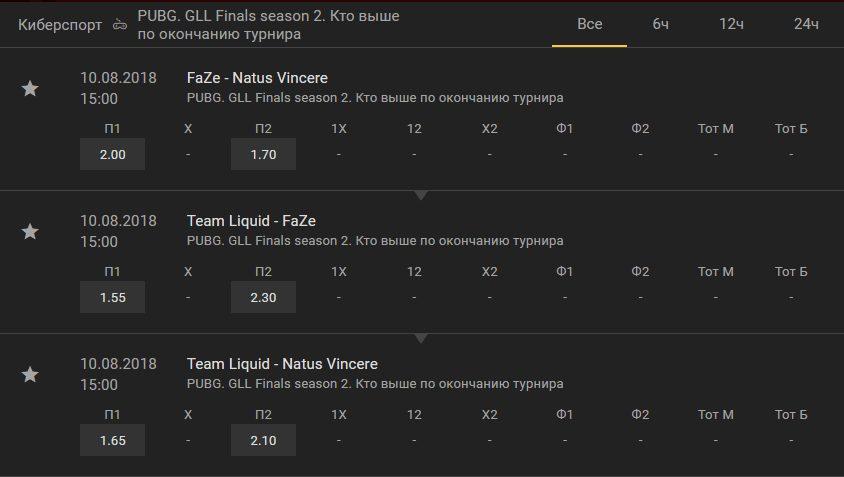Select the 6ч time filter tab
Screen dimensions: 844x477
click(x=661, y=24)
